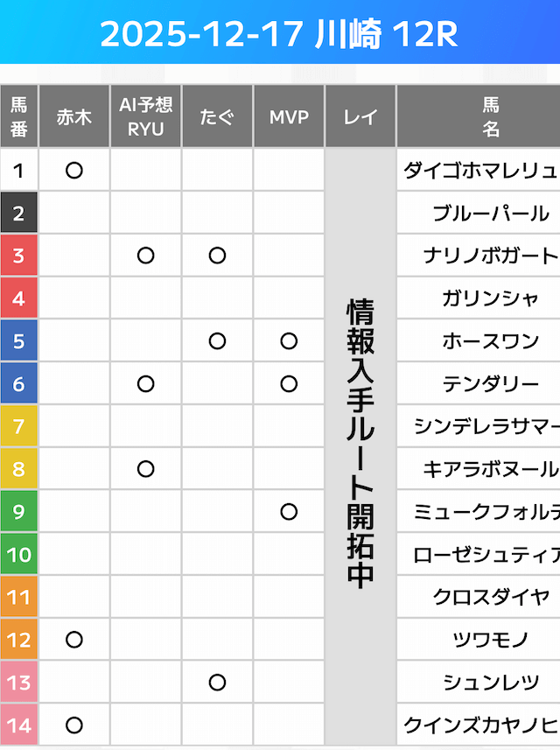The width and height of the screenshot is (560, 750).
Task: Click the AI予想 RYU column header
Action: pyautogui.click(x=146, y=116)
